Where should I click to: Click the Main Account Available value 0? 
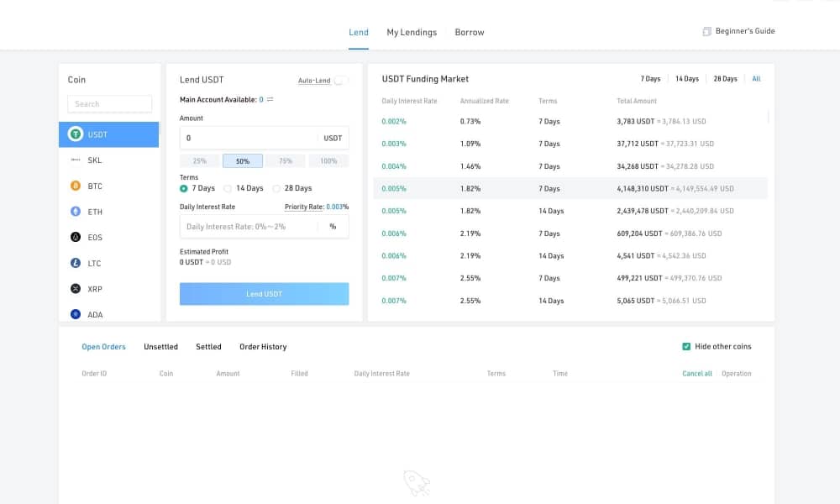261,100
